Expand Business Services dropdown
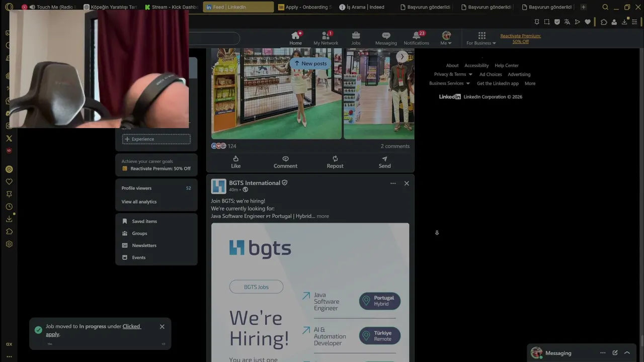This screenshot has width=644, height=362. (x=449, y=83)
